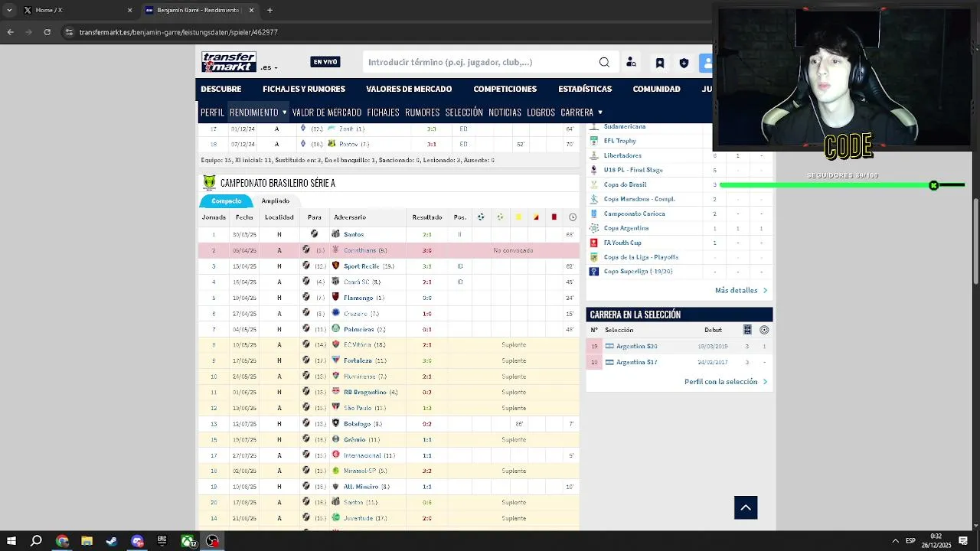Open the Estadísticas menu
The image size is (980, 551).
(x=585, y=89)
